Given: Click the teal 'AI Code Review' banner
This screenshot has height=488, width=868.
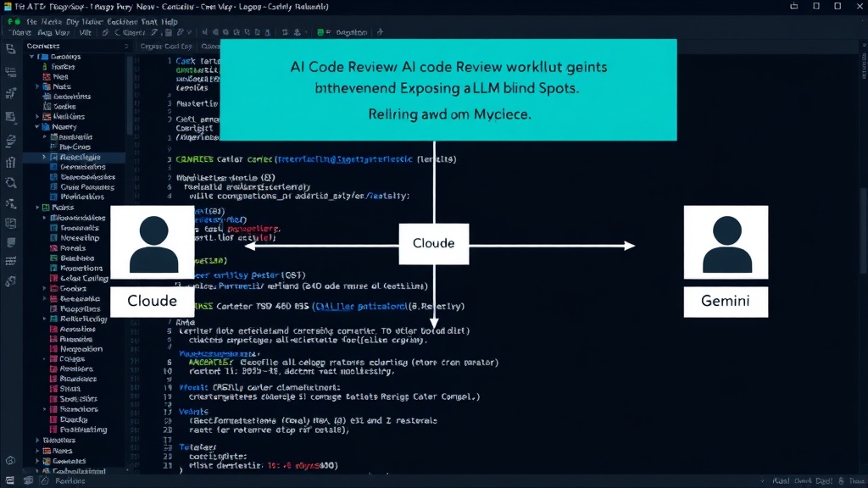Looking at the screenshot, I should [448, 90].
